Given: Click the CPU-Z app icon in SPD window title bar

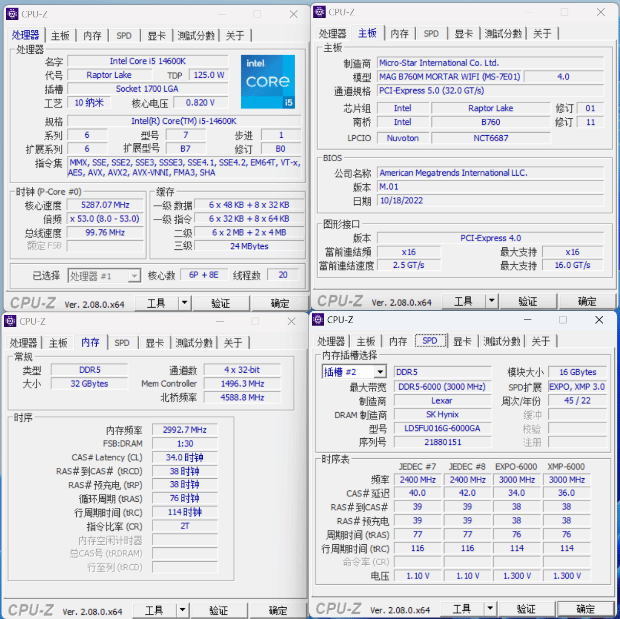Looking at the screenshot, I should 318,319.
